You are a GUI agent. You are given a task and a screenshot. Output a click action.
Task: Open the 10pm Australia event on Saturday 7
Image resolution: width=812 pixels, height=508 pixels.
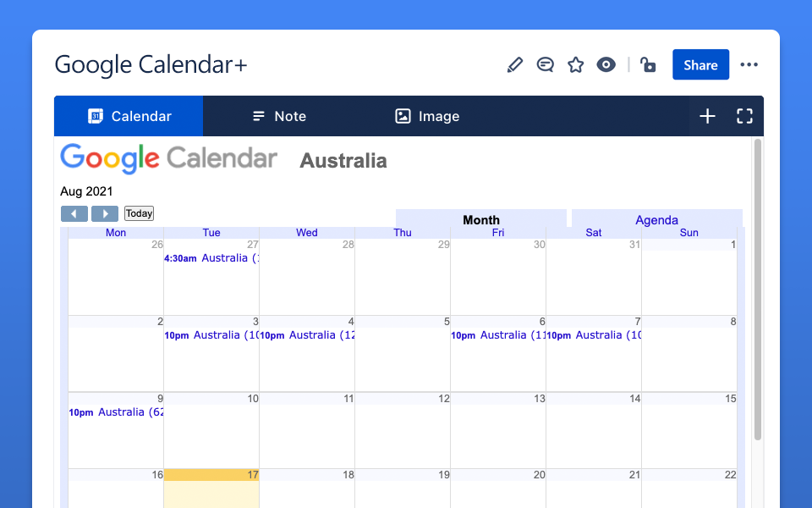tap(594, 335)
